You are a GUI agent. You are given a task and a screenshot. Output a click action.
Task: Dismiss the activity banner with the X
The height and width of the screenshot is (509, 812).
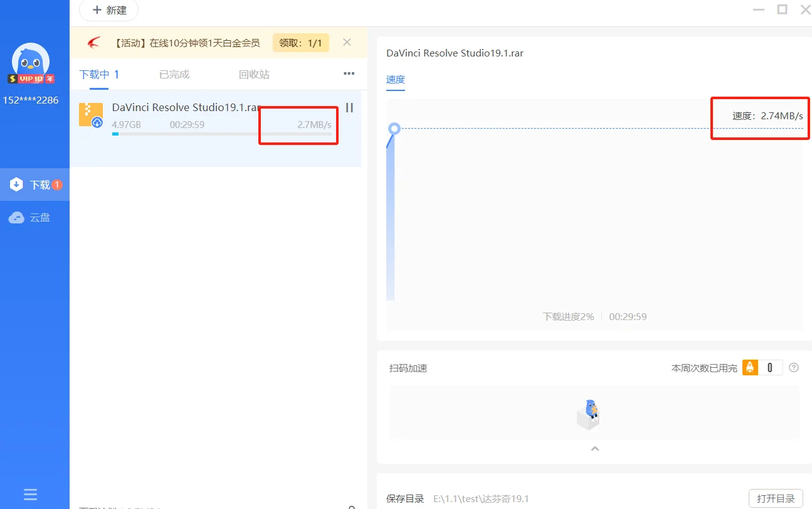click(x=346, y=42)
